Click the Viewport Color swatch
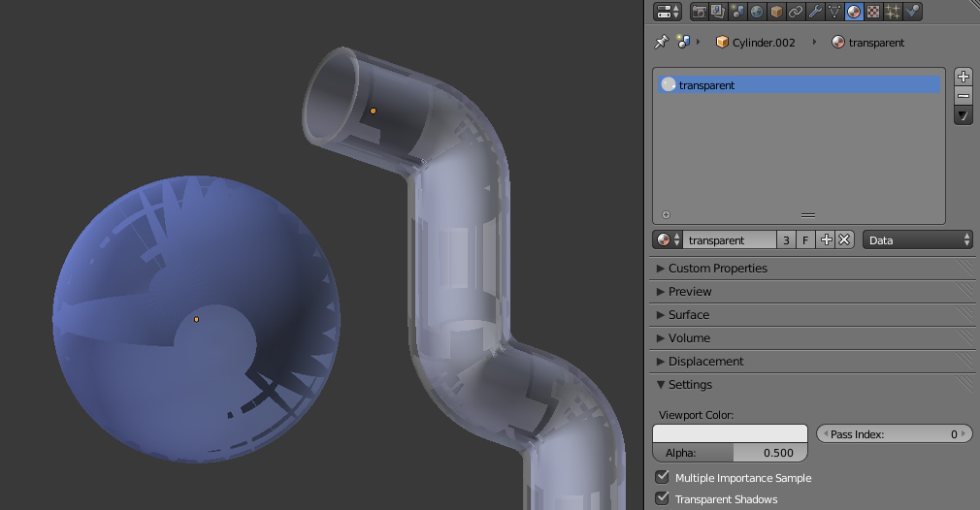The height and width of the screenshot is (510, 980). click(x=730, y=433)
